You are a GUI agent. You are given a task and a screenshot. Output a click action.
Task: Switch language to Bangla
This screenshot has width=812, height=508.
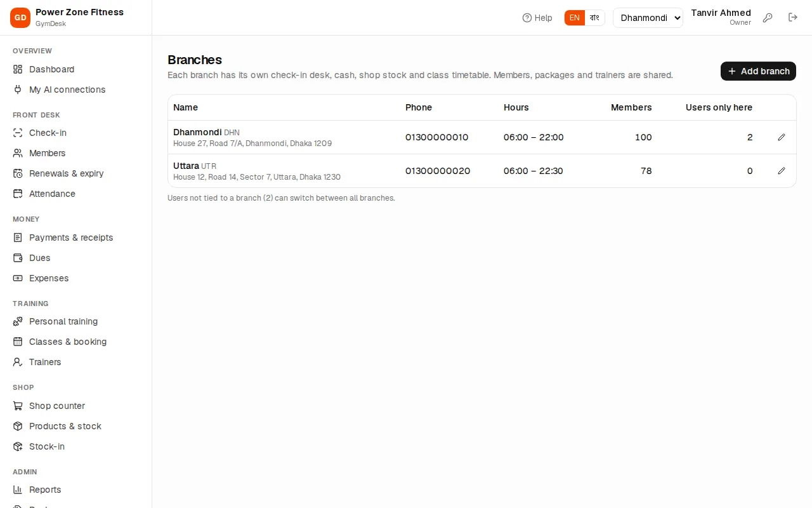[x=594, y=18]
